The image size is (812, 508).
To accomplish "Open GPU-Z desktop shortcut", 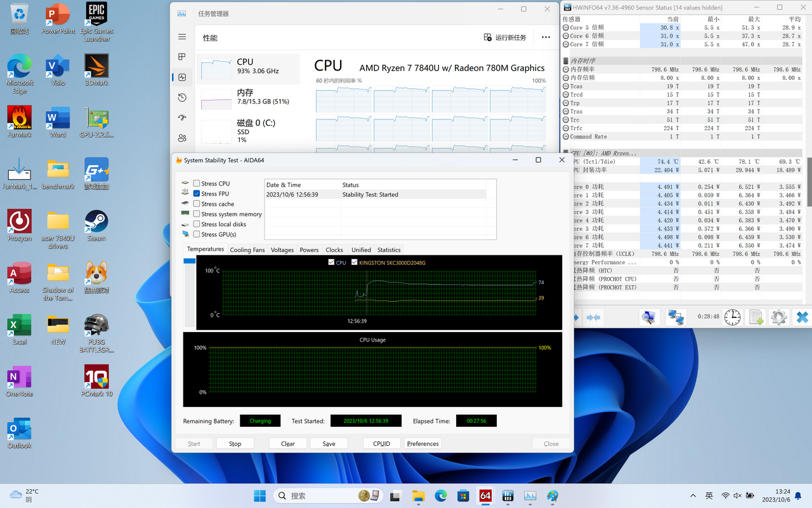I will click(96, 122).
